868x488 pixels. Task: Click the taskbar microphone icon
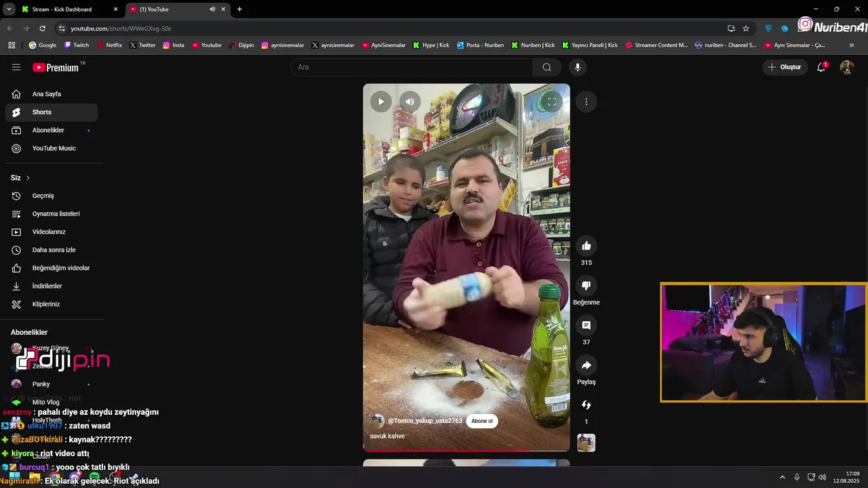797,477
